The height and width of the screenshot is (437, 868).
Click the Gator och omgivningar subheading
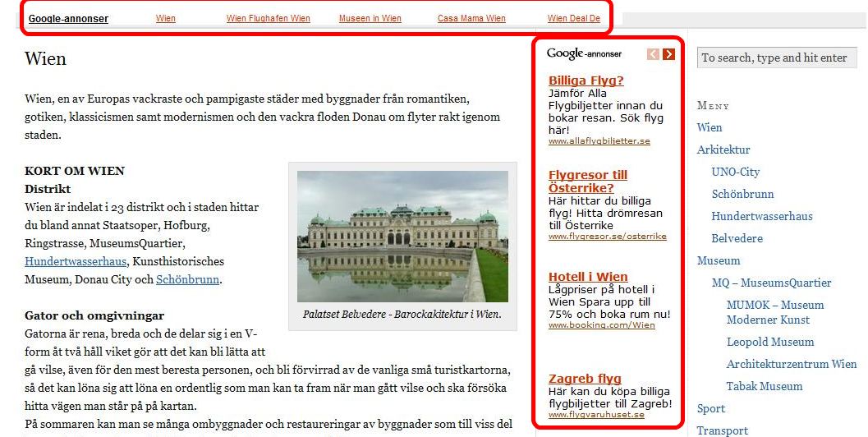click(94, 315)
